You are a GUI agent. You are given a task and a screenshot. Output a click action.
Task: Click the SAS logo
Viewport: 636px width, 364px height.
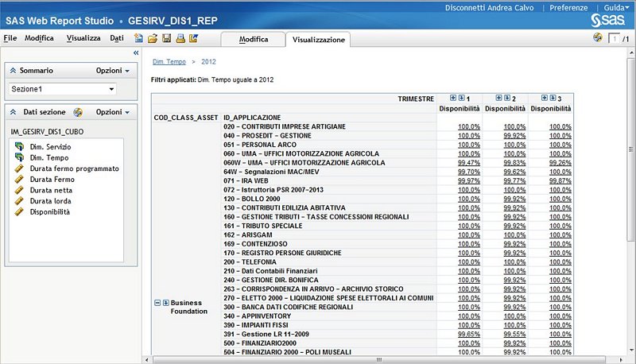(x=607, y=21)
